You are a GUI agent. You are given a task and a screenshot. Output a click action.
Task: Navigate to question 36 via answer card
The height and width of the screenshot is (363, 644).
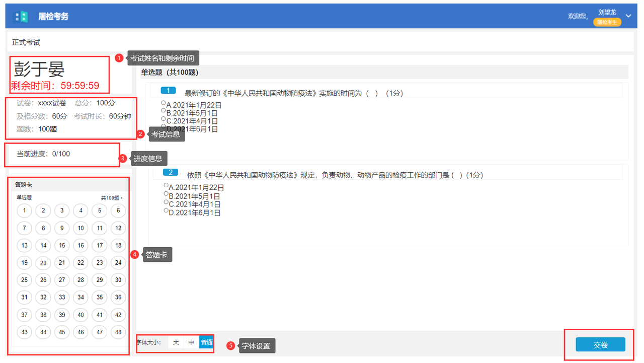118,298
